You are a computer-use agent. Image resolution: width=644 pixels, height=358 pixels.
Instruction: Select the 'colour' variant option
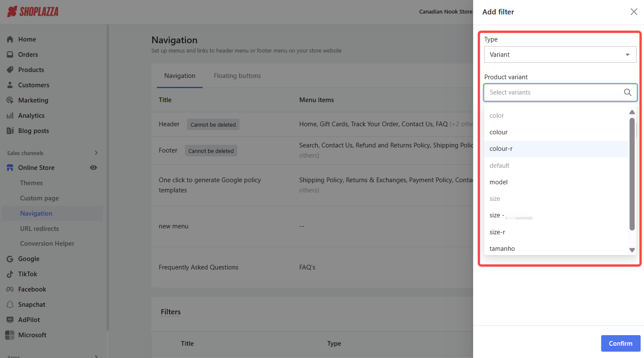coord(556,132)
